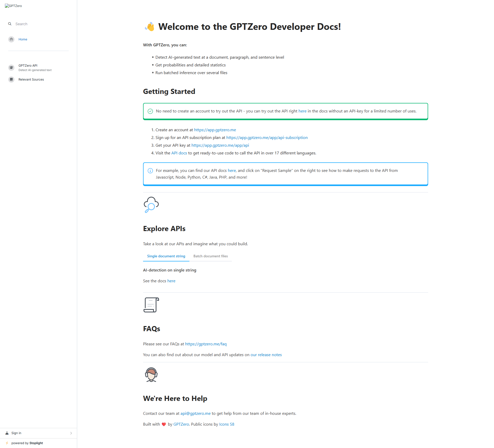Click the api@gptzero.me email link

tap(195, 414)
